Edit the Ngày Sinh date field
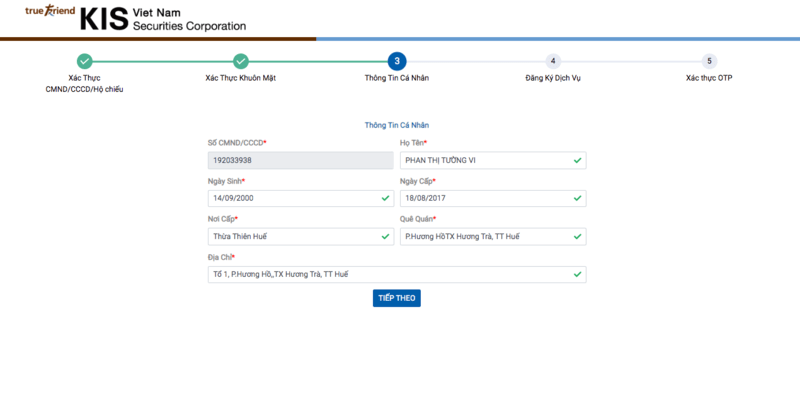Screen dimensions: 800x397 click(x=301, y=198)
